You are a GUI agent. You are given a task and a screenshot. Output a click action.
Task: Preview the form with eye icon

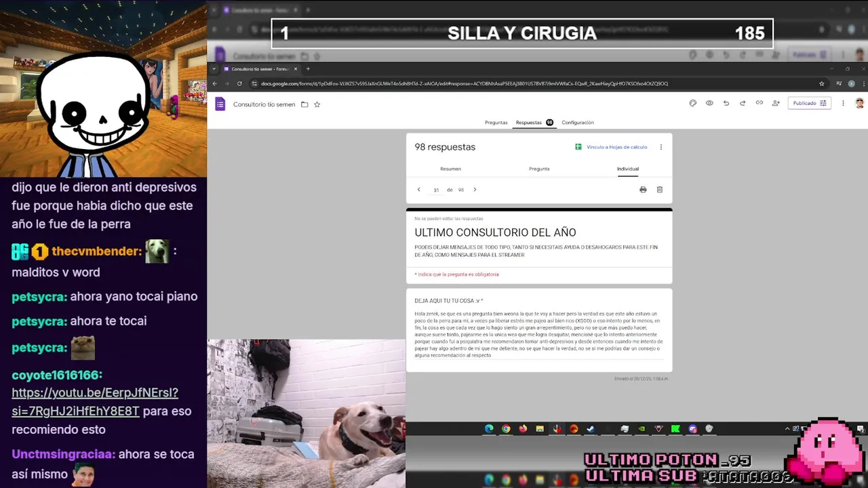(x=709, y=103)
